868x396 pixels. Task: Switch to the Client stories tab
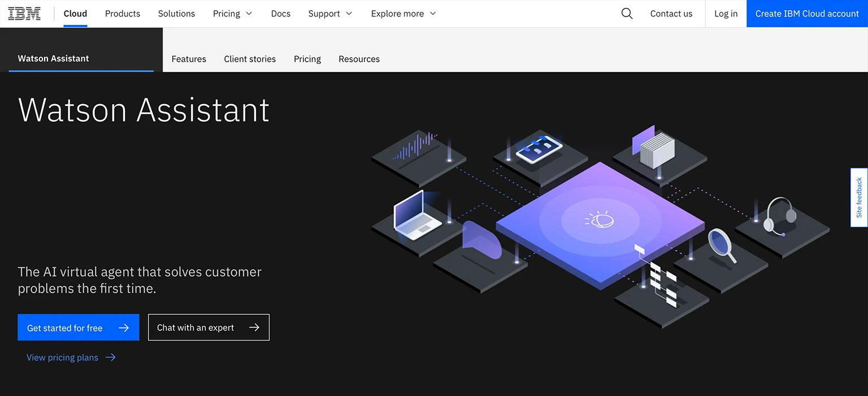[250, 59]
